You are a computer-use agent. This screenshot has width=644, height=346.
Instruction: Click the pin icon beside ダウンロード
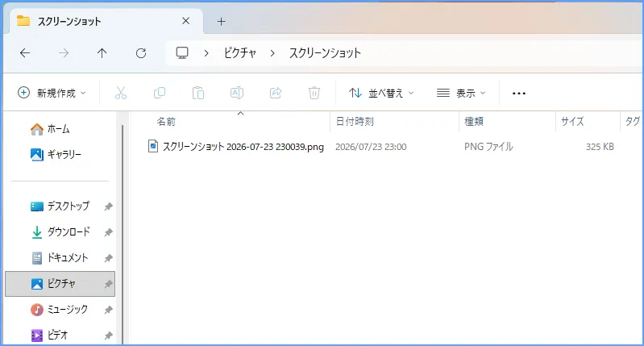point(108,232)
